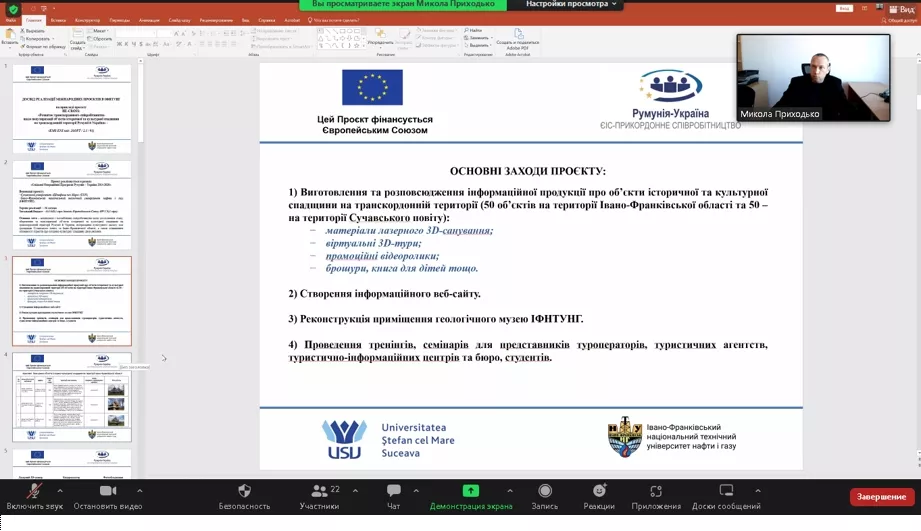Open Доски сообщений whiteboards icon
This screenshot has width=921, height=531.
tap(726, 492)
